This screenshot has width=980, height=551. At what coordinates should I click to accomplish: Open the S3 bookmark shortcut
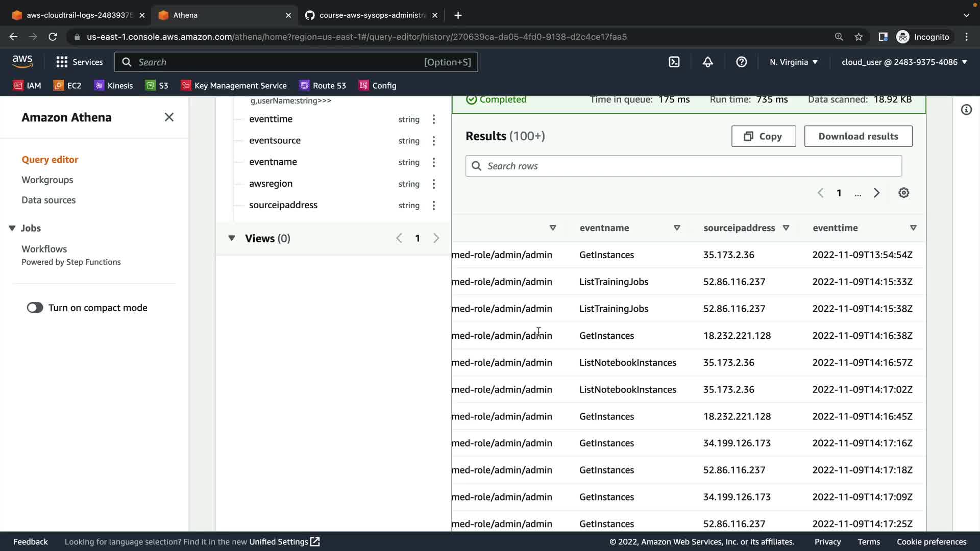[157, 86]
